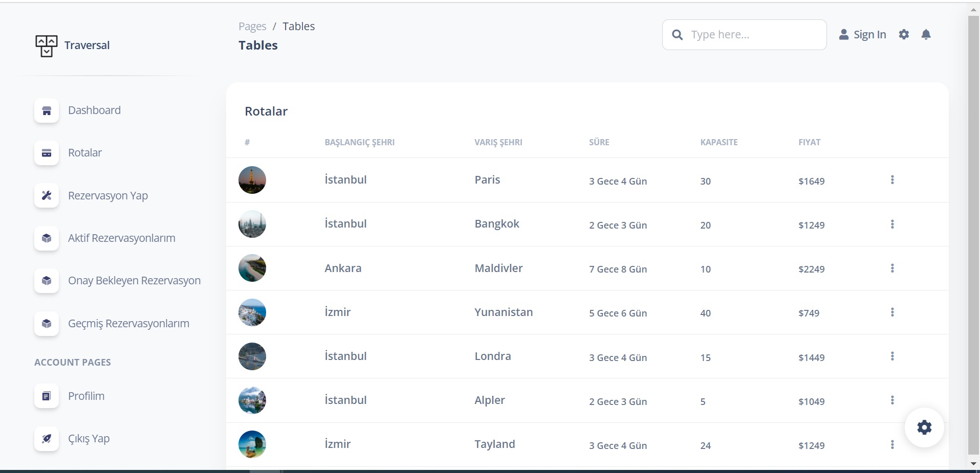Go to Rezervasyon Yap page
The width and height of the screenshot is (980, 473).
pos(108,196)
